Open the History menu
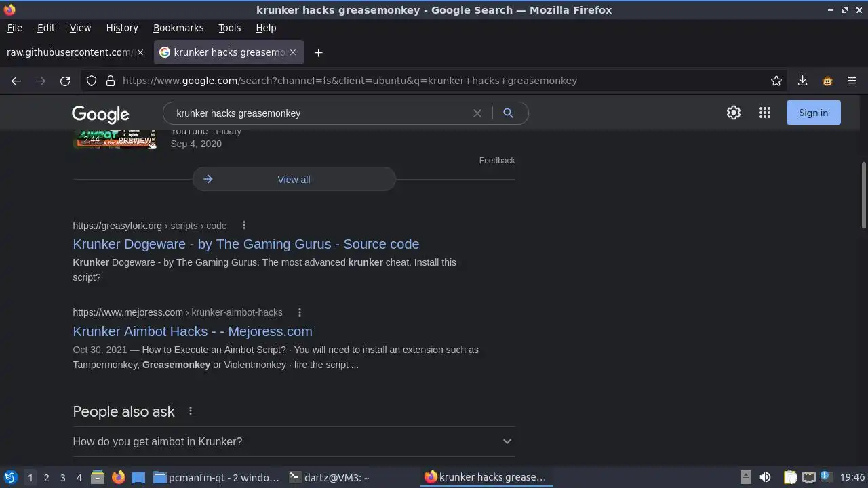The width and height of the screenshot is (868, 488). [122, 28]
